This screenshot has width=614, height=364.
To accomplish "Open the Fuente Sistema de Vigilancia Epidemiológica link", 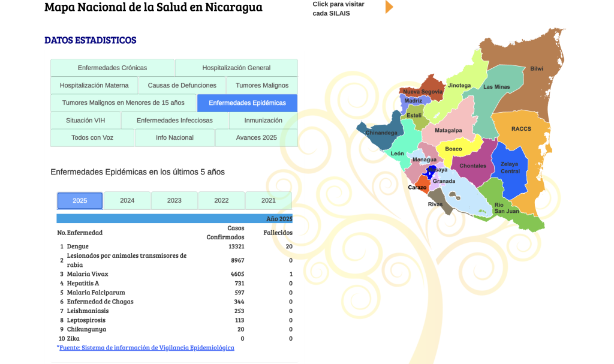I will pyautogui.click(x=147, y=348).
